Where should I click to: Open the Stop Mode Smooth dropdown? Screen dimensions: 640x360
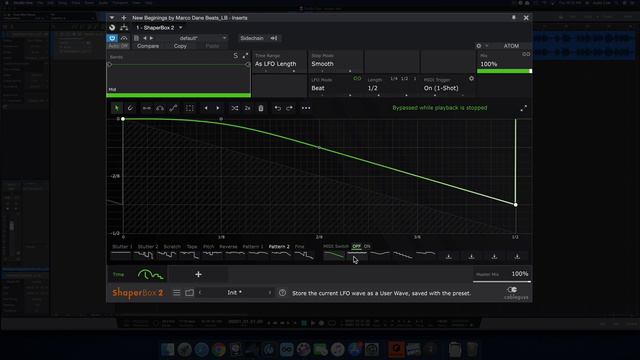point(336,62)
